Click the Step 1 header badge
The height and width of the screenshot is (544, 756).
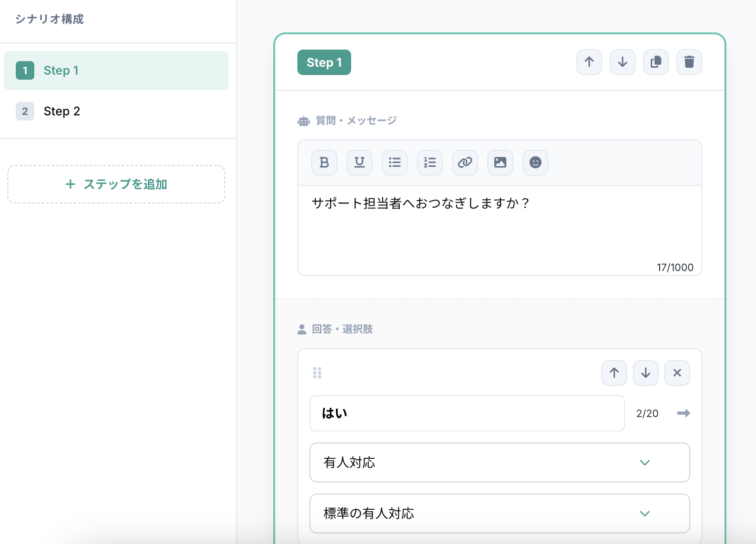pos(324,63)
